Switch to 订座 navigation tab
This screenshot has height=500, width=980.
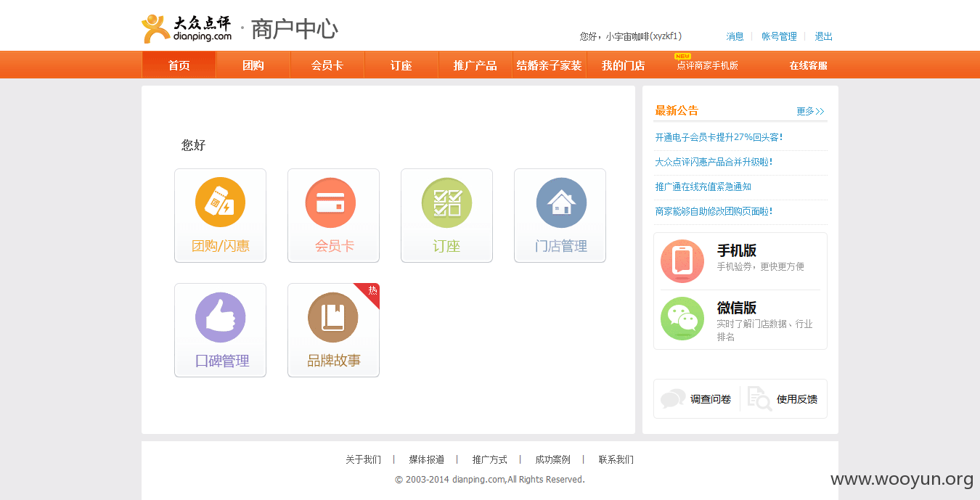(401, 65)
